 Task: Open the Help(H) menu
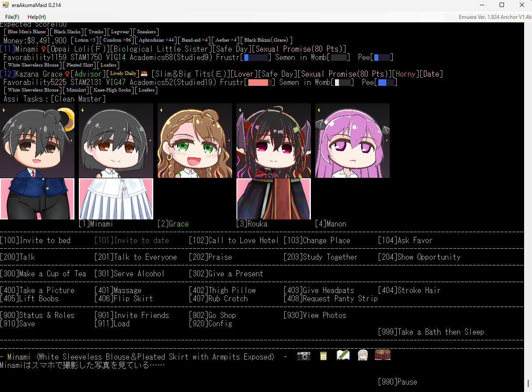pos(37,17)
